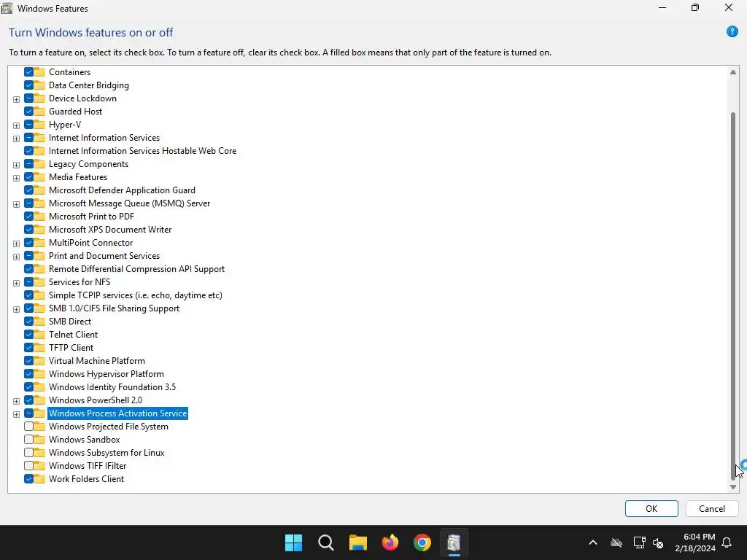Expand SMB 1.0/CIFS File Sharing Support node
The width and height of the screenshot is (747, 560).
[x=16, y=309]
